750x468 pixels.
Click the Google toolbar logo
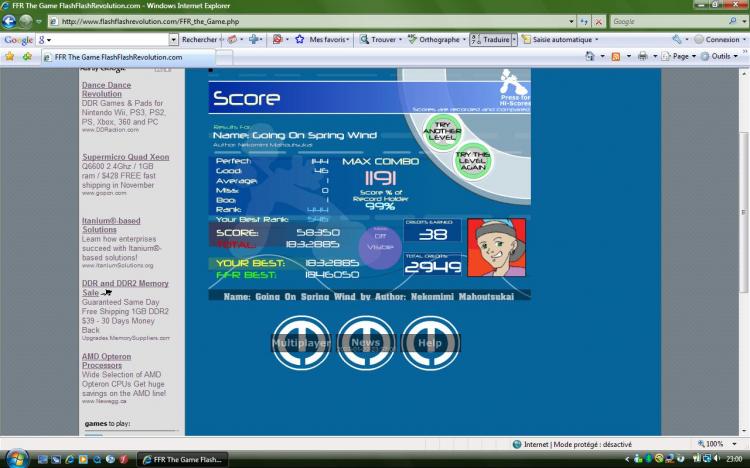point(19,40)
